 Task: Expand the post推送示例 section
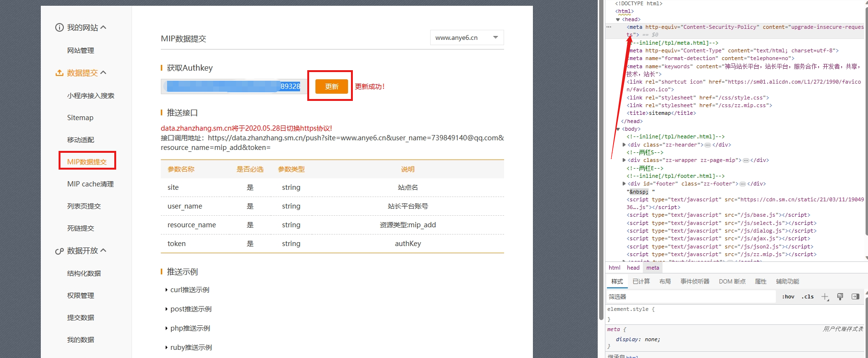pyautogui.click(x=188, y=309)
